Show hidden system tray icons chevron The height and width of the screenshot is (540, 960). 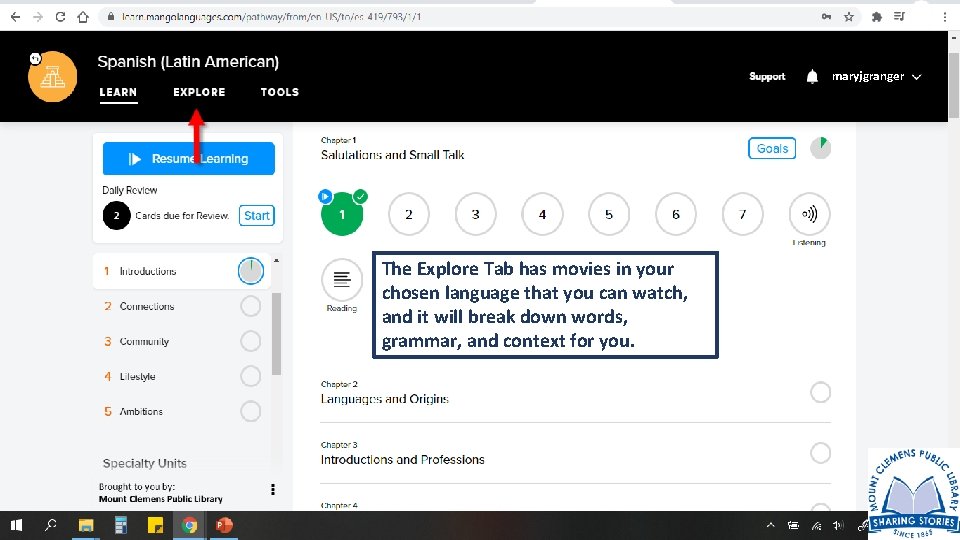point(770,525)
